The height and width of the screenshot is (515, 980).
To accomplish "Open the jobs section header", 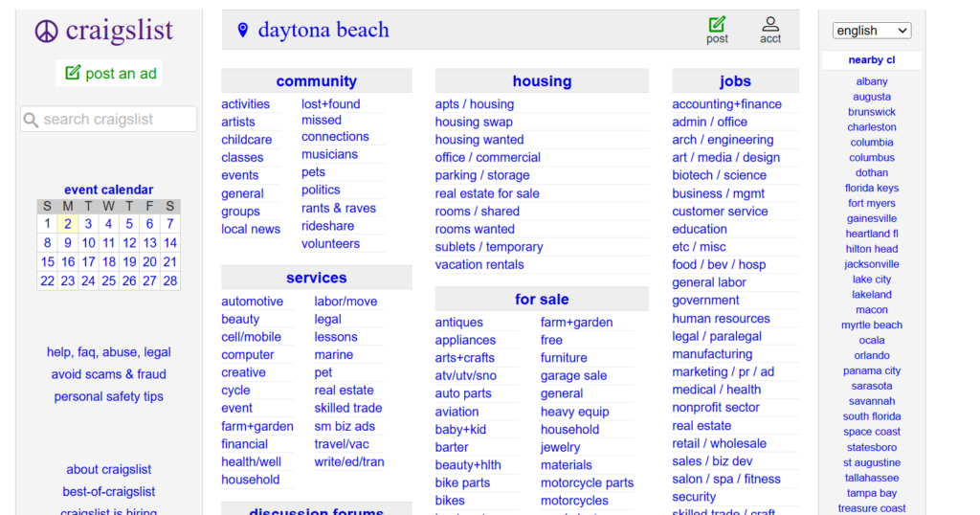I will click(x=735, y=81).
